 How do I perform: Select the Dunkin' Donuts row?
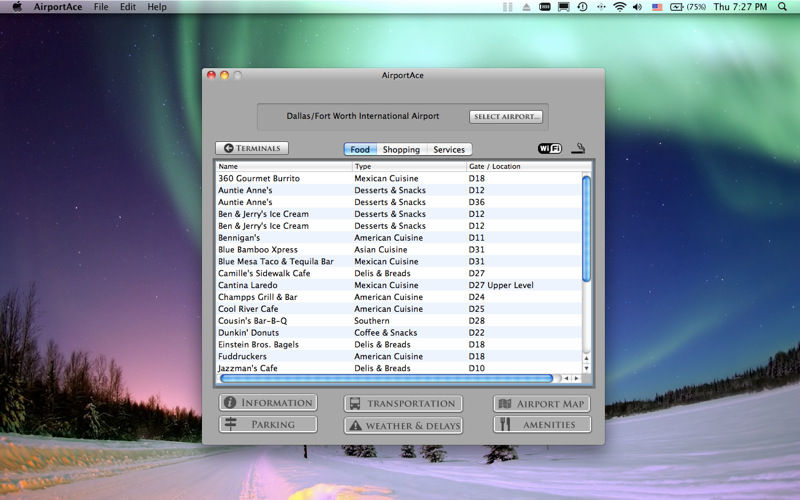pyautogui.click(x=399, y=333)
